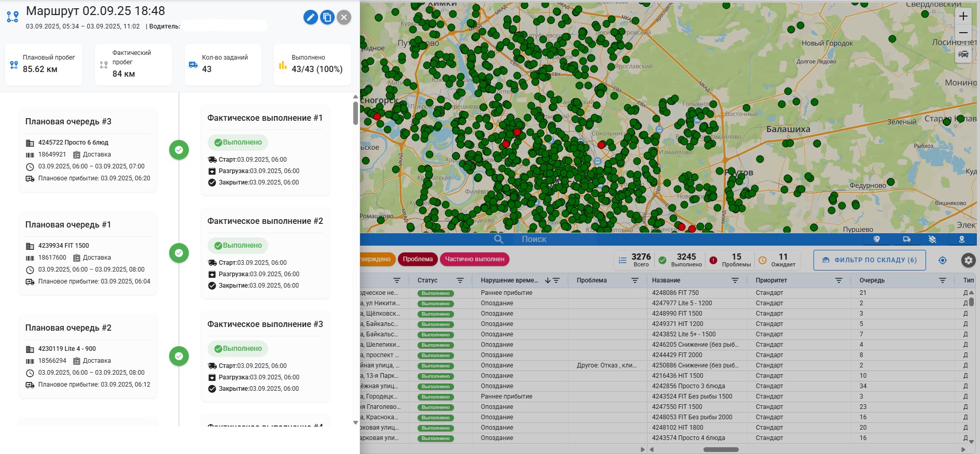Toggle the crossed-out layers icon
This screenshot has width=980, height=454.
pos(932,239)
